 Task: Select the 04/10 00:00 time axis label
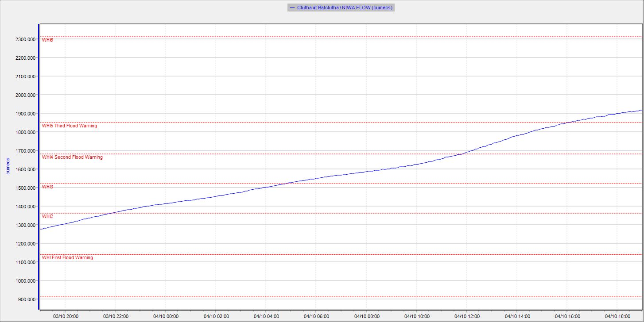coord(166,316)
